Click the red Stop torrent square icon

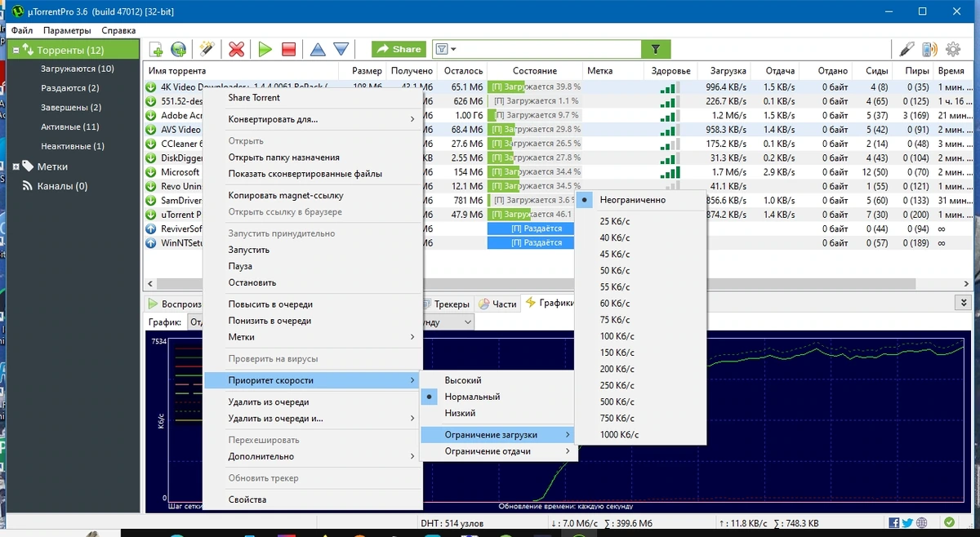click(288, 50)
